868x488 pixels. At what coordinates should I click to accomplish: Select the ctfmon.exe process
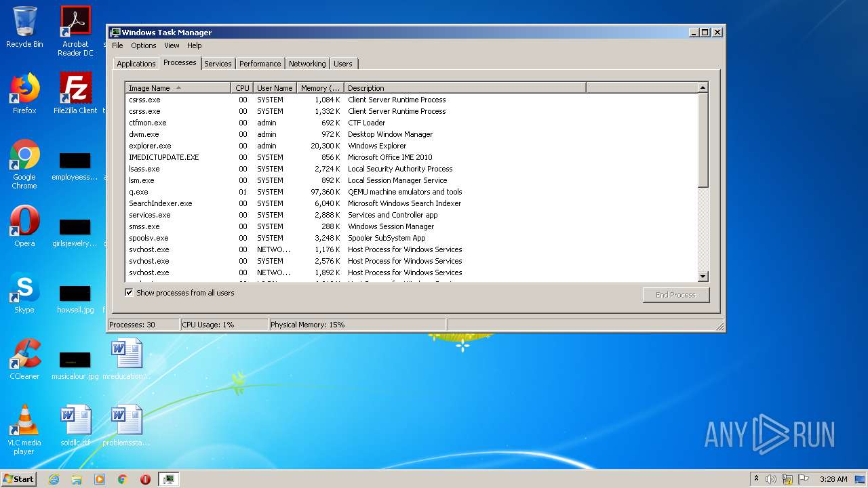tap(412, 123)
